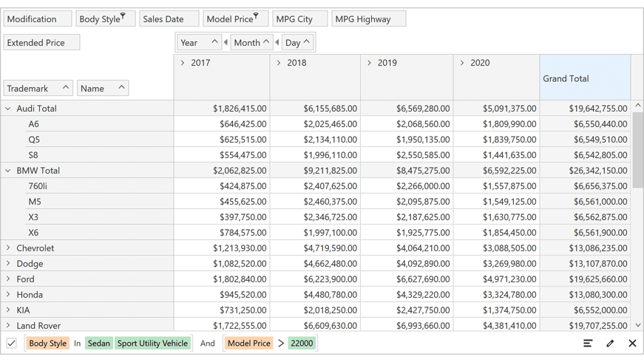Viewport: 644px width, 362px height.
Task: Click the vertical scrollbar down arrow
Action: pyautogui.click(x=638, y=325)
